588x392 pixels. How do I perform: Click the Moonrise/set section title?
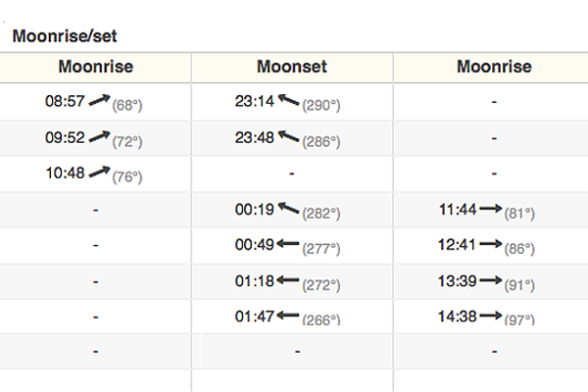(x=65, y=36)
